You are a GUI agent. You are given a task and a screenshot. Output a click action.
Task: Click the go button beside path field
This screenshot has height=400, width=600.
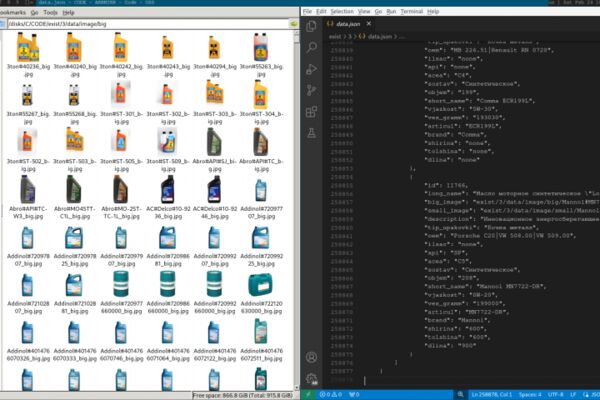(x=294, y=24)
